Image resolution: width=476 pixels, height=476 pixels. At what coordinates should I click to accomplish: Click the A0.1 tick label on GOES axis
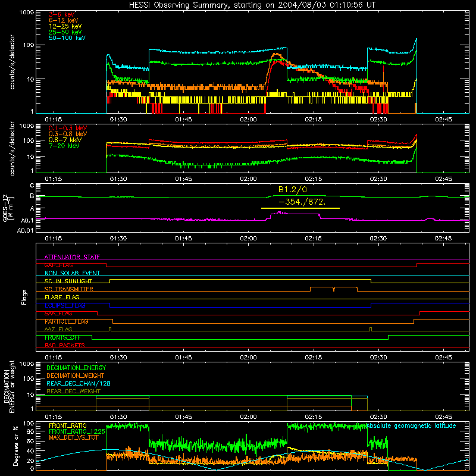tap(27, 220)
